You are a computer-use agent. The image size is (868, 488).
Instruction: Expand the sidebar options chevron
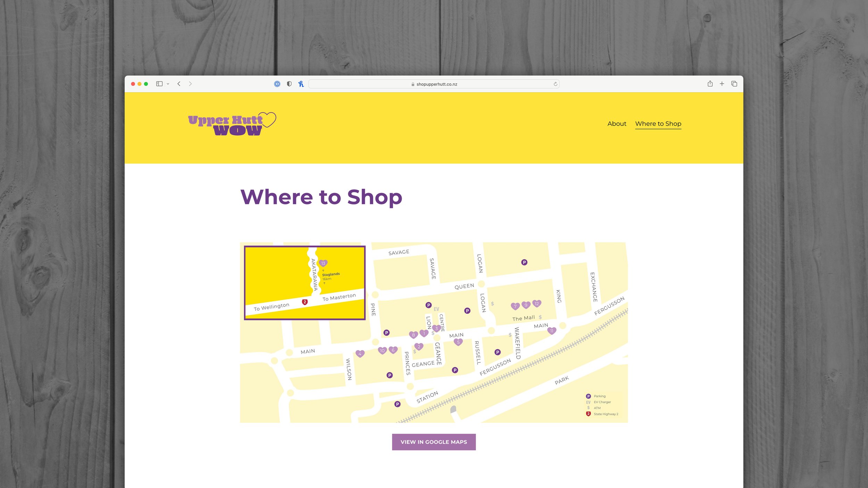pyautogui.click(x=168, y=84)
